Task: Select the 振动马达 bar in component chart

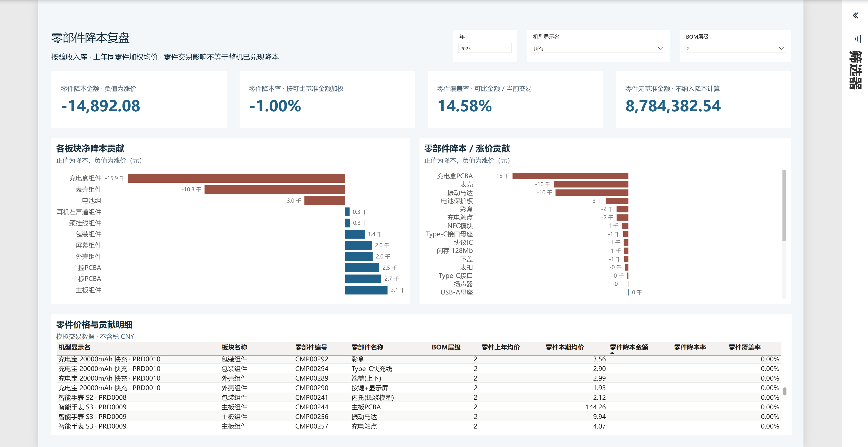Action: click(x=592, y=192)
